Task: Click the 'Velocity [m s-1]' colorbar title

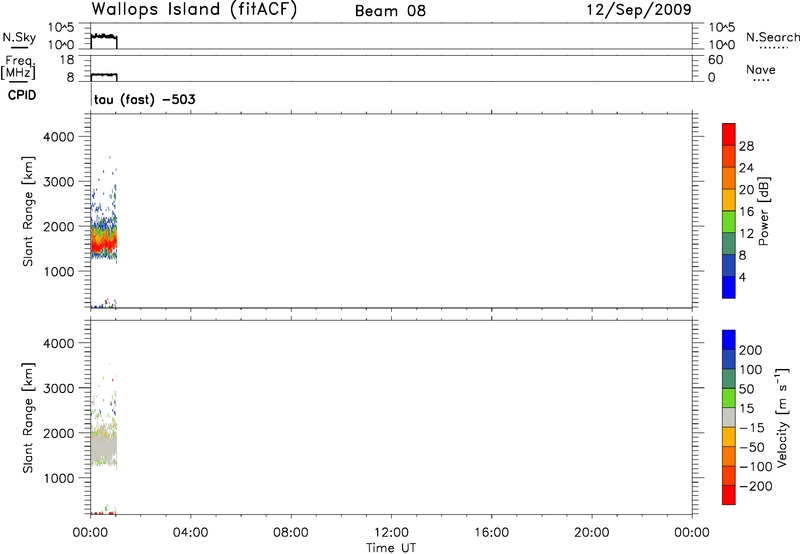Action: click(x=783, y=418)
